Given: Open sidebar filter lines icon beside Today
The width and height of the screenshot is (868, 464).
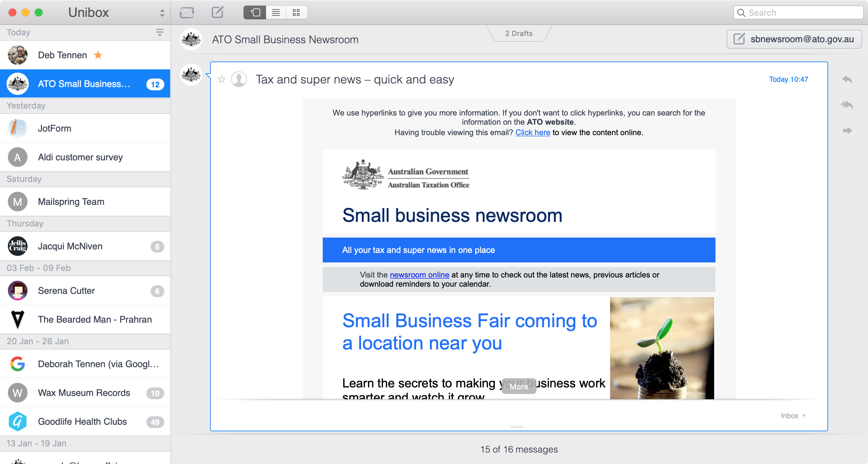Looking at the screenshot, I should click(160, 32).
